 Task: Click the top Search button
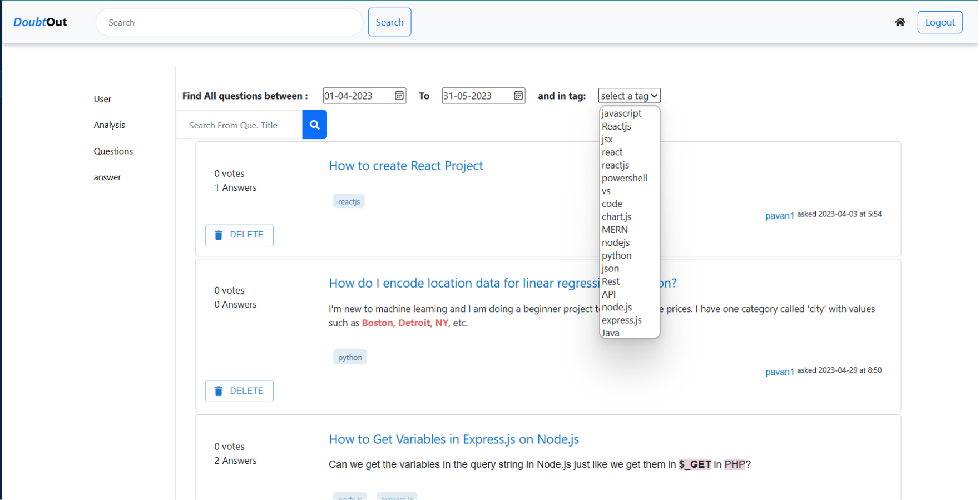[389, 22]
